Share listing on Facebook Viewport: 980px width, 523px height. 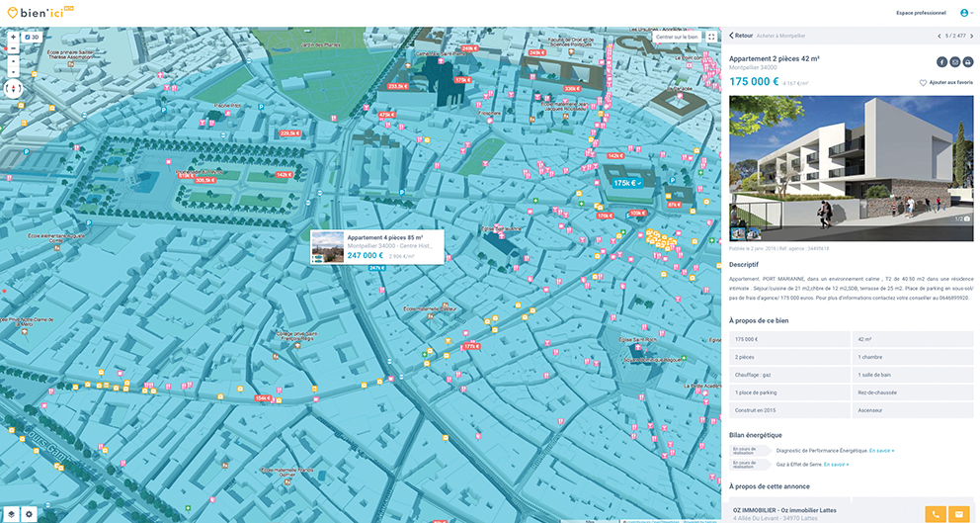point(941,62)
